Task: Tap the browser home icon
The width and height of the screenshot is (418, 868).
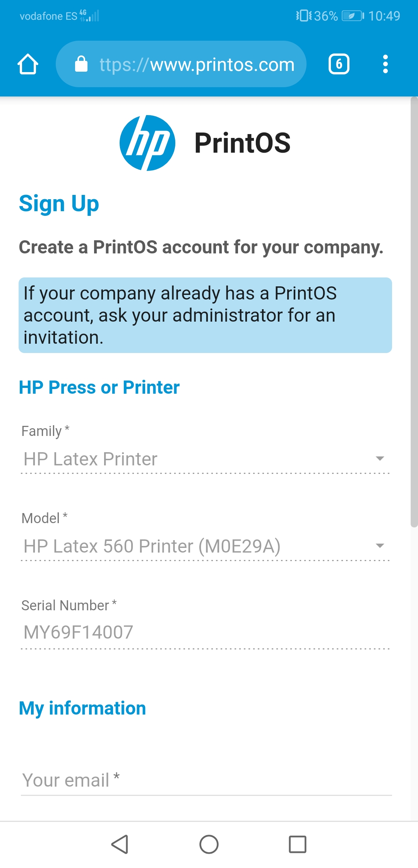Action: (28, 64)
